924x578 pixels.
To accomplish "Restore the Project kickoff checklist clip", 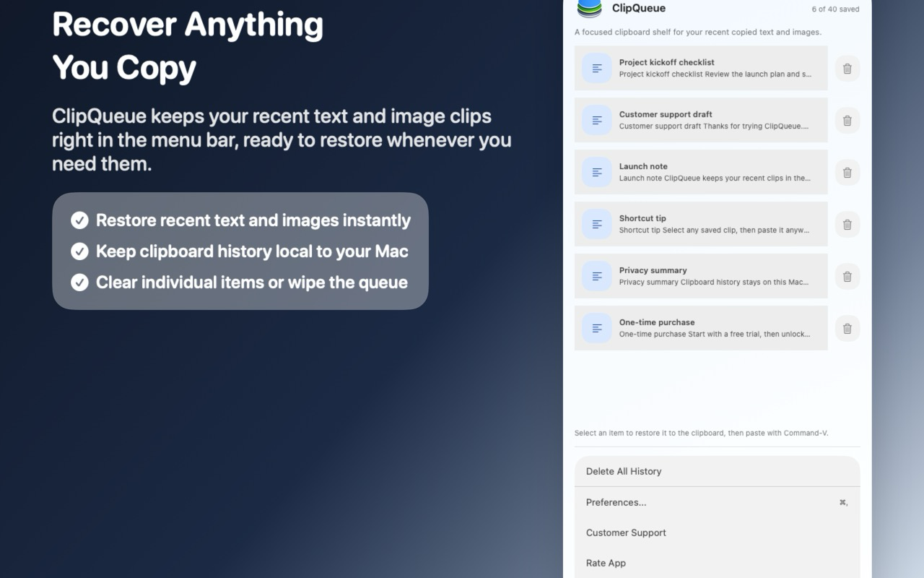I will pos(701,69).
